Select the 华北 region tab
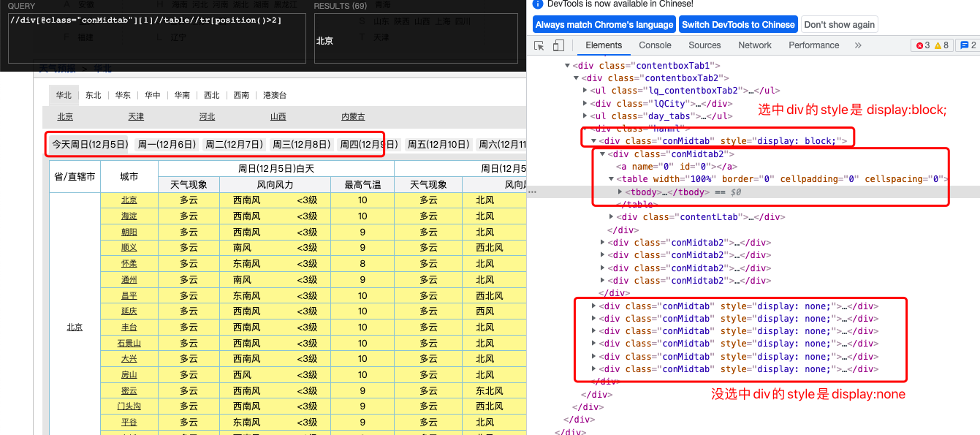Viewport: 980px width, 435px height. (x=64, y=95)
